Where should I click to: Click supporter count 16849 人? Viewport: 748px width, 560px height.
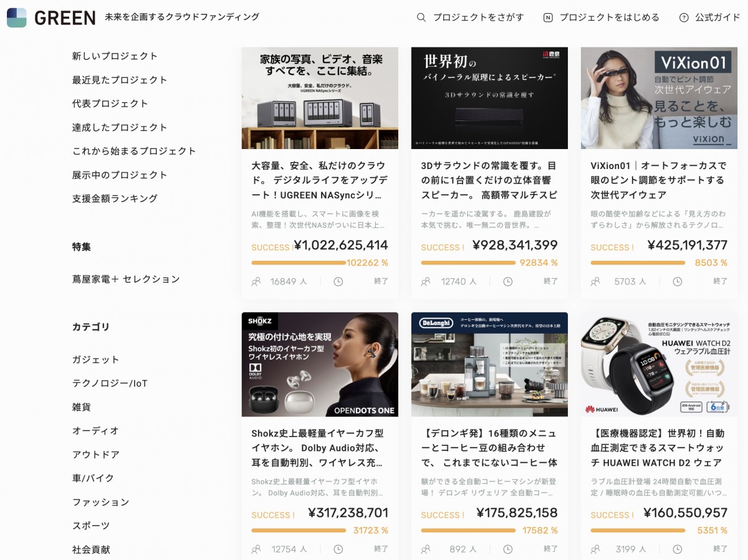coord(289,281)
